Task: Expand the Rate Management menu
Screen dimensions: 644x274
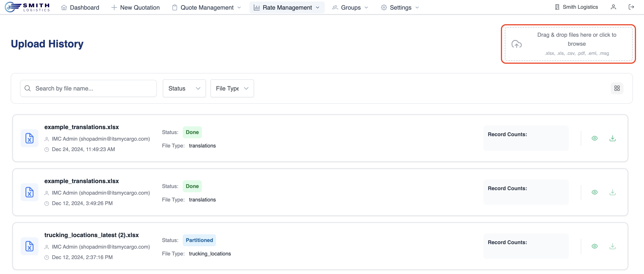Action: pyautogui.click(x=287, y=7)
